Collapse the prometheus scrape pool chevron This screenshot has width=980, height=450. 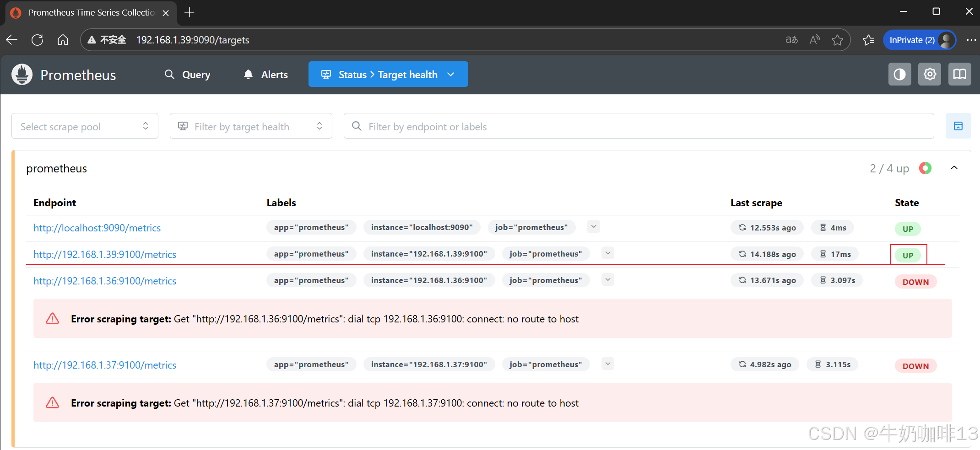954,168
